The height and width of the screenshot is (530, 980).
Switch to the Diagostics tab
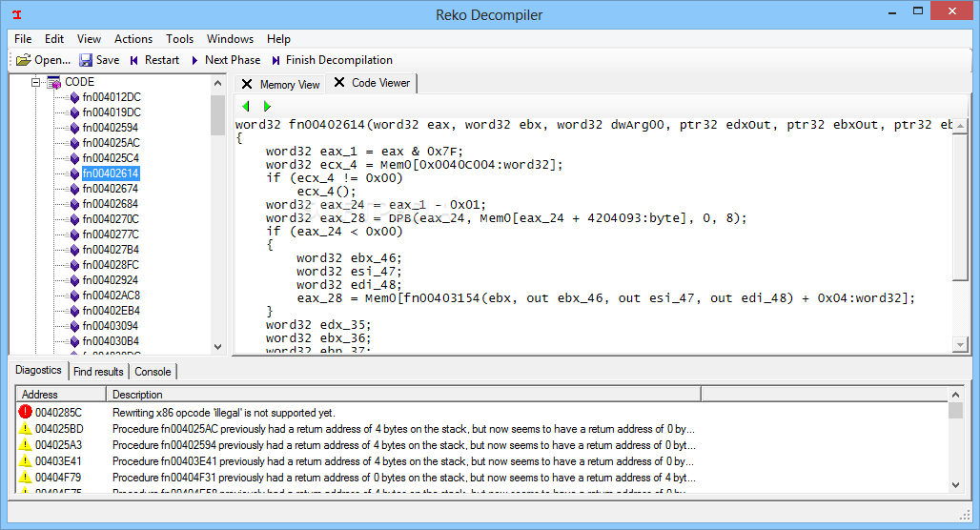pyautogui.click(x=38, y=370)
